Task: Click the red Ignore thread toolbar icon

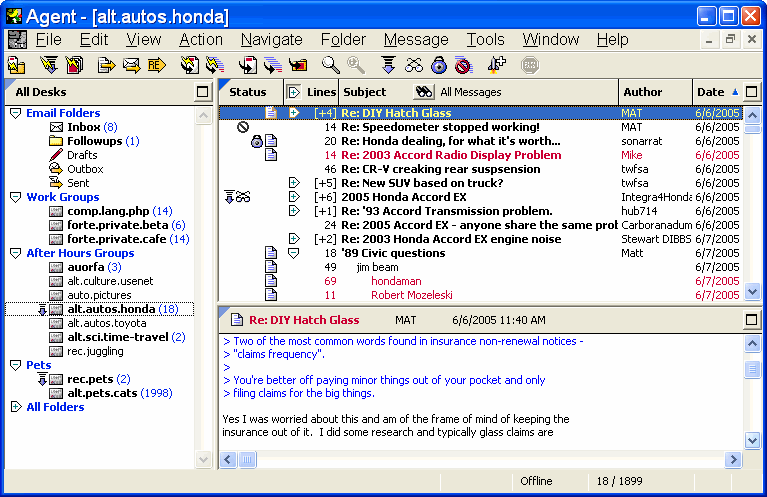Action: (x=462, y=66)
